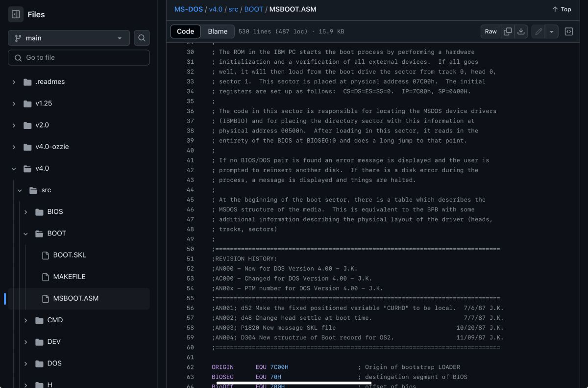Expand the CMD folder chevron

[25, 320]
